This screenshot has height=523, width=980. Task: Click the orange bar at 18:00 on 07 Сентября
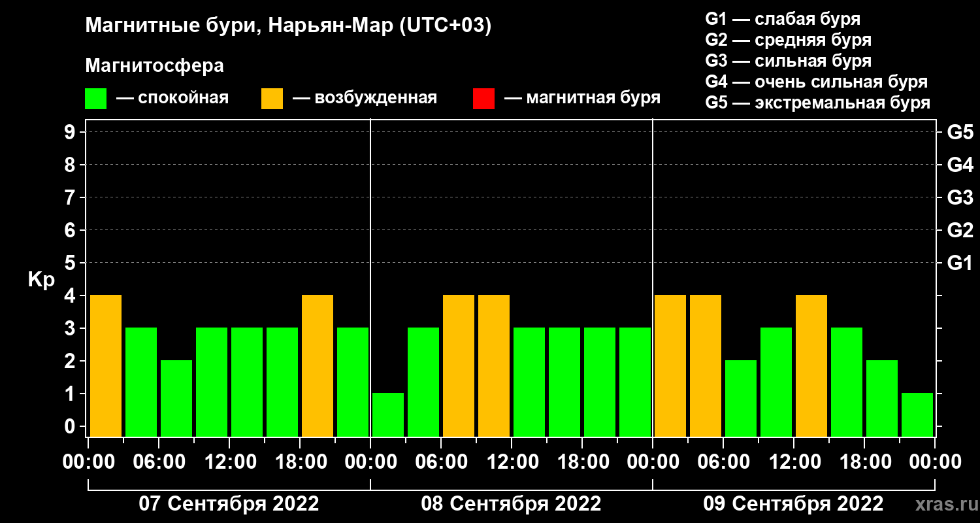[318, 365]
